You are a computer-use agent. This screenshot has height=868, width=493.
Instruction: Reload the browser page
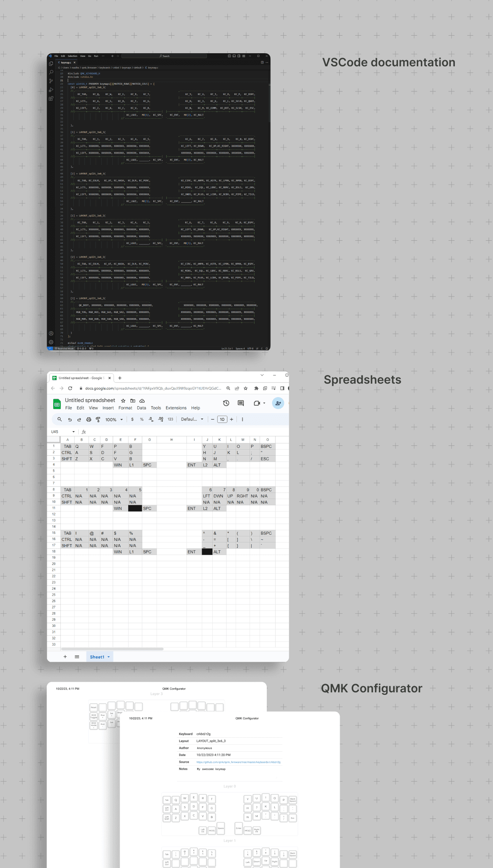click(70, 388)
